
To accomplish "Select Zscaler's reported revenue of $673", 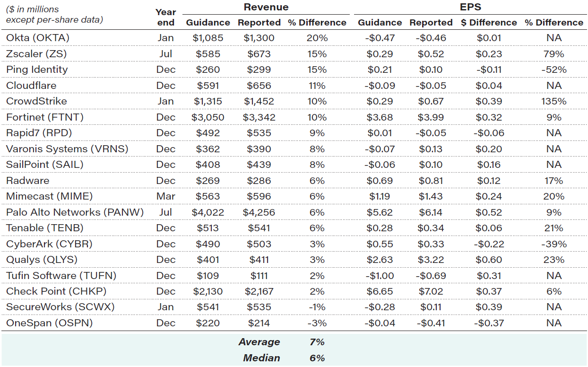I will click(x=259, y=54).
